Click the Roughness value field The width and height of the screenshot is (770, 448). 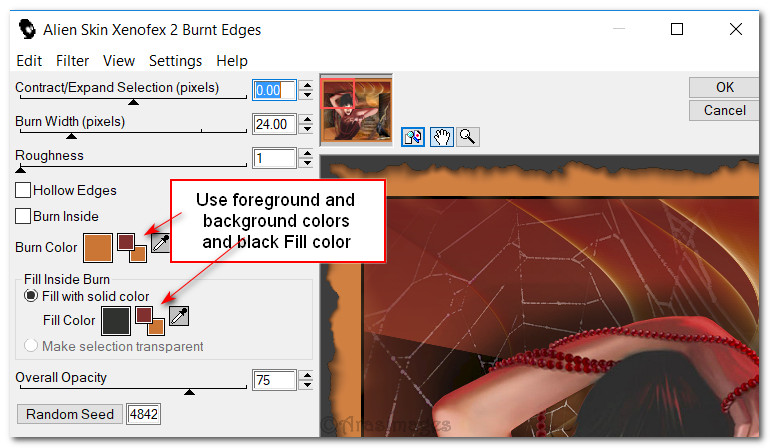click(x=275, y=158)
